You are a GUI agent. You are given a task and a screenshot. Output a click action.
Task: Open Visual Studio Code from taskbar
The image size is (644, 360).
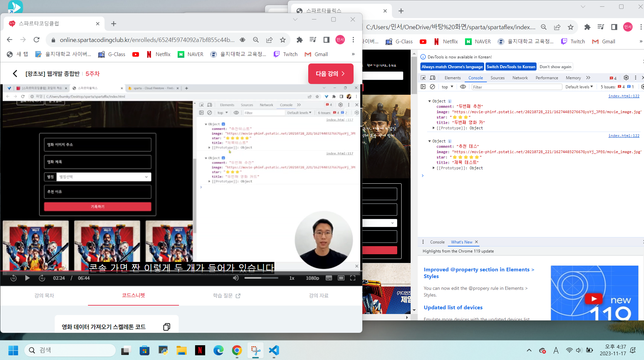pos(274,350)
